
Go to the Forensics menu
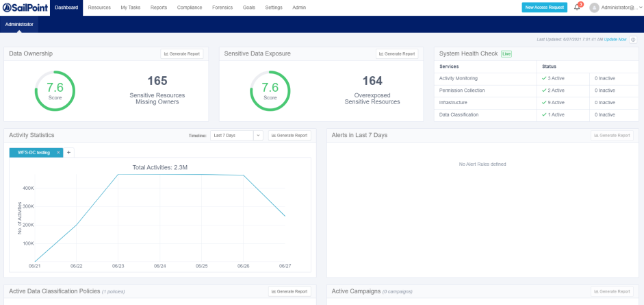(x=222, y=8)
